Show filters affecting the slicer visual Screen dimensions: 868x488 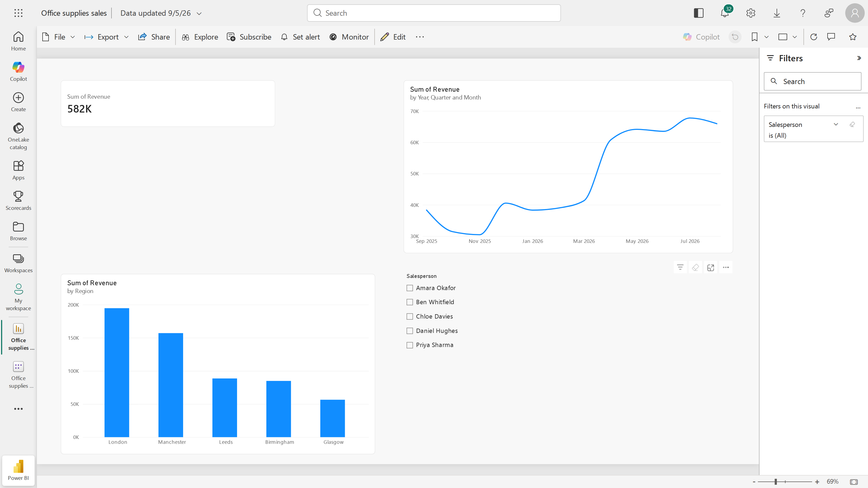pos(680,267)
